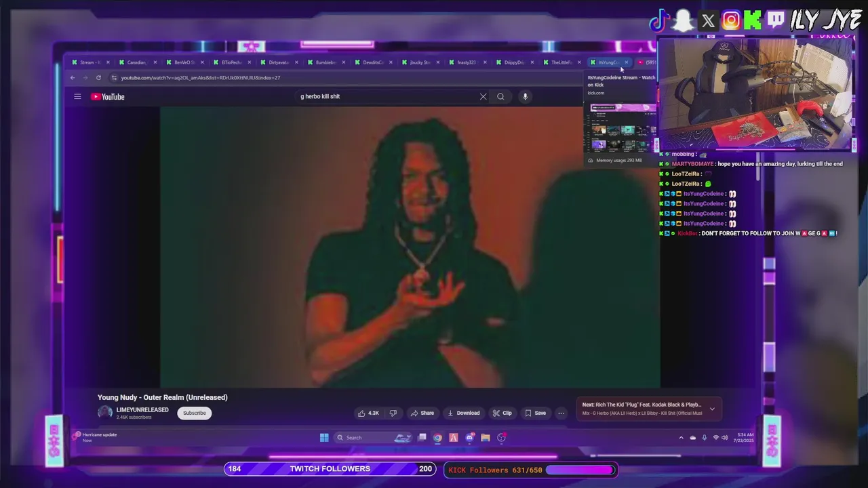The image size is (868, 488).
Task: Open more actions menu beside Save
Action: (x=561, y=413)
